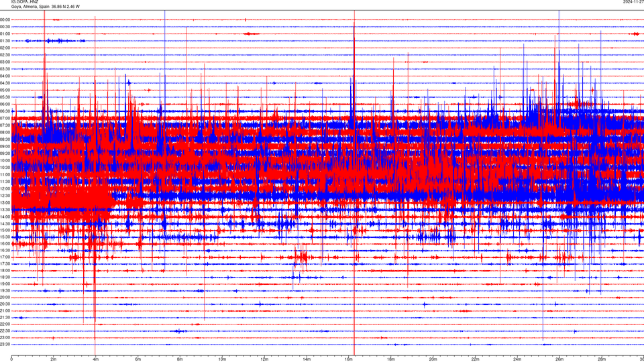Select the 03:30 time row label
The image size is (644, 362).
point(5,69)
